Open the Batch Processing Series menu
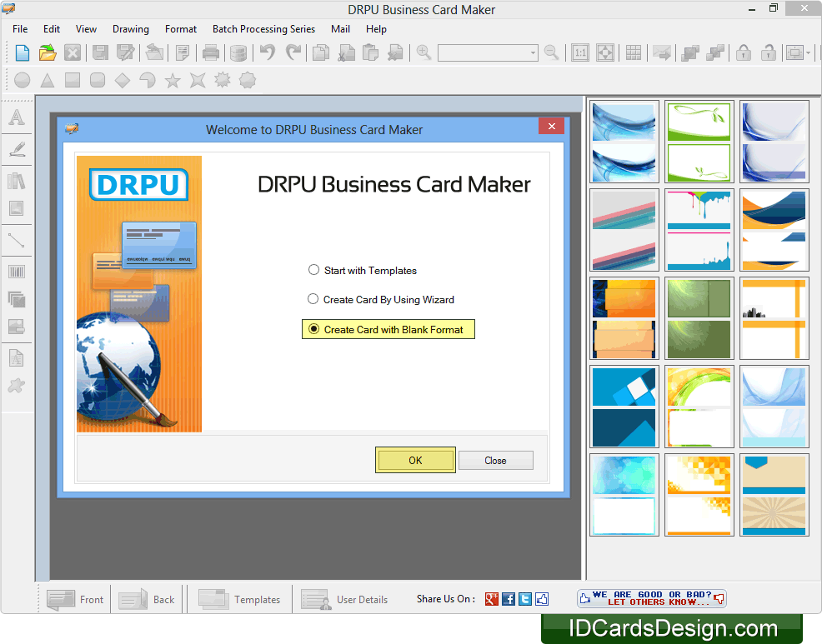The image size is (822, 644). tap(263, 29)
